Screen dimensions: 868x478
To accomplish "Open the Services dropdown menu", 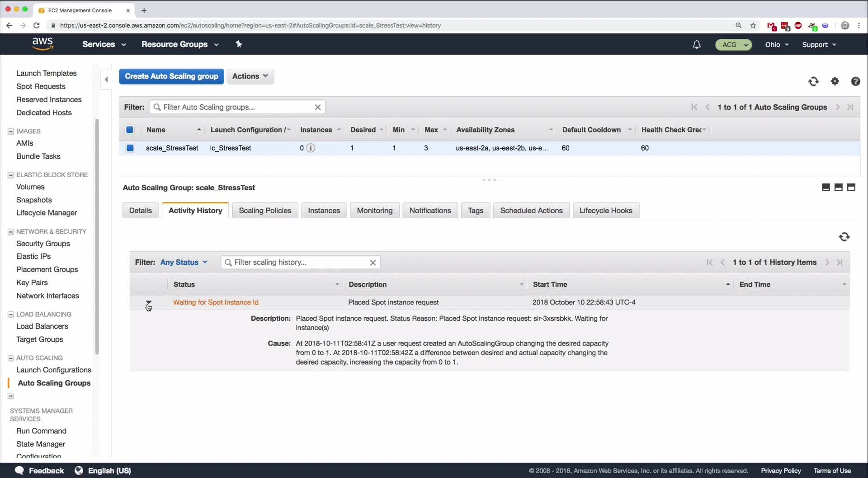I will click(104, 44).
